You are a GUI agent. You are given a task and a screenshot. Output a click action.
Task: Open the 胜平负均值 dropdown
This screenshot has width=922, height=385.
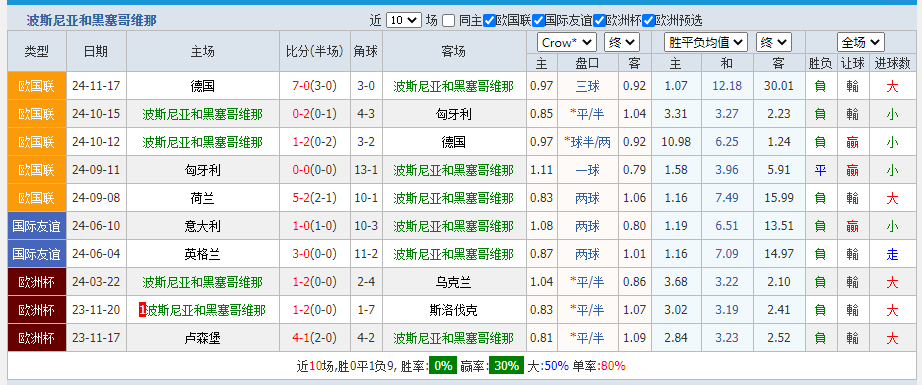[x=706, y=42]
